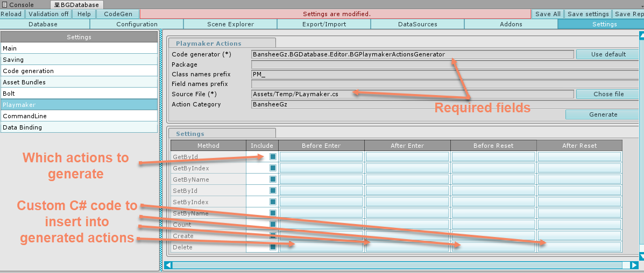The height and width of the screenshot is (273, 644).
Task: Toggle Include checkbox for GetByName
Action: pos(273,179)
